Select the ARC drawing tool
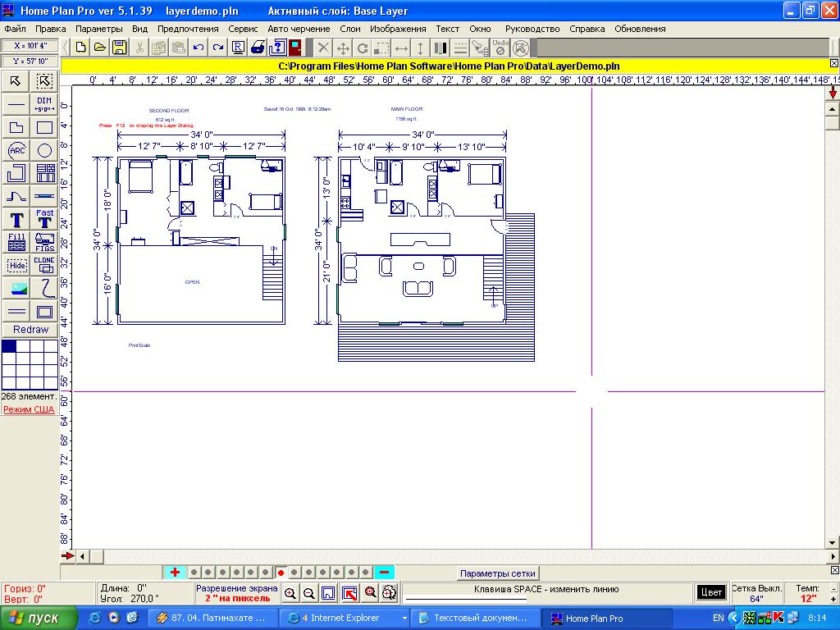The height and width of the screenshot is (630, 840). [16, 151]
